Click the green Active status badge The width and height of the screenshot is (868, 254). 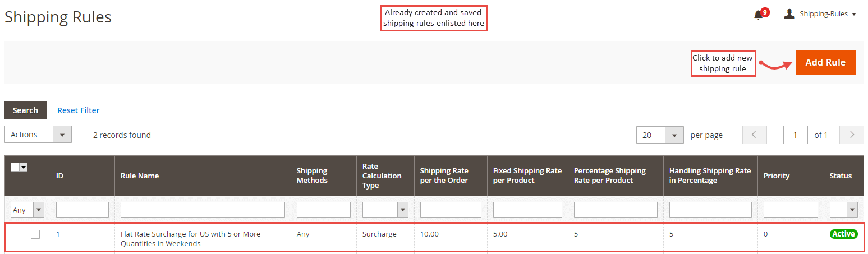pos(843,234)
